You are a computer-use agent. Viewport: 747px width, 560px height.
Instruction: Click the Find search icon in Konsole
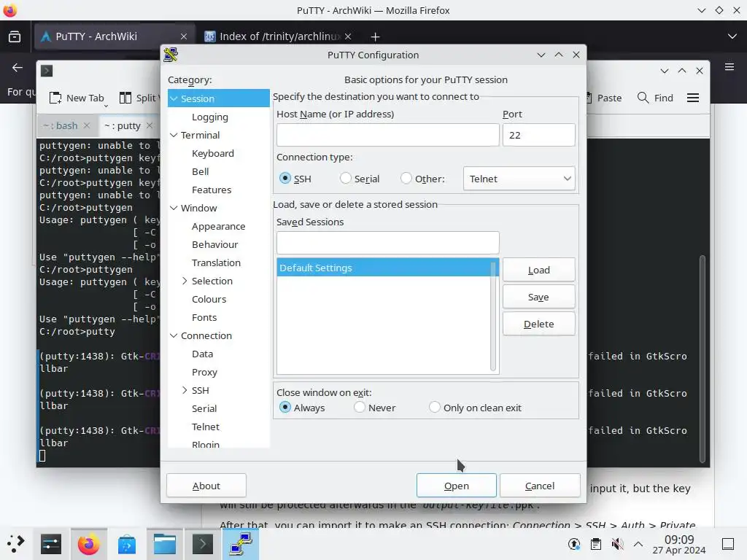tap(643, 98)
